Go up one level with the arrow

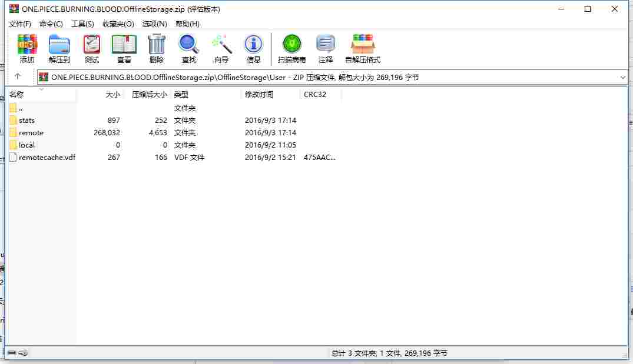17,76
